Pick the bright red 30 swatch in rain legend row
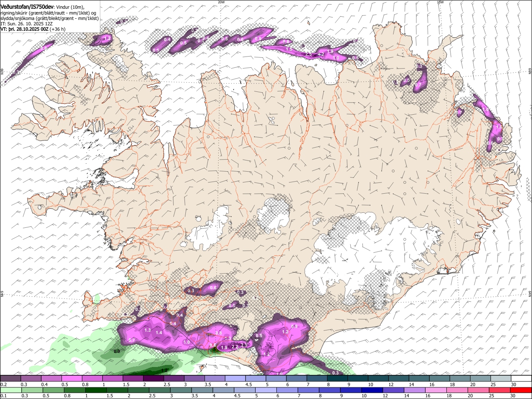 tap(521, 389)
